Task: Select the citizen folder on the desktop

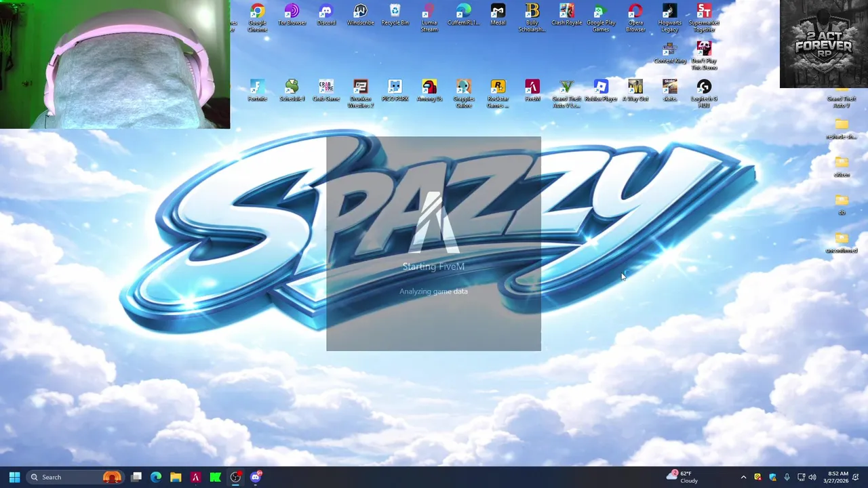Action: coord(842,166)
